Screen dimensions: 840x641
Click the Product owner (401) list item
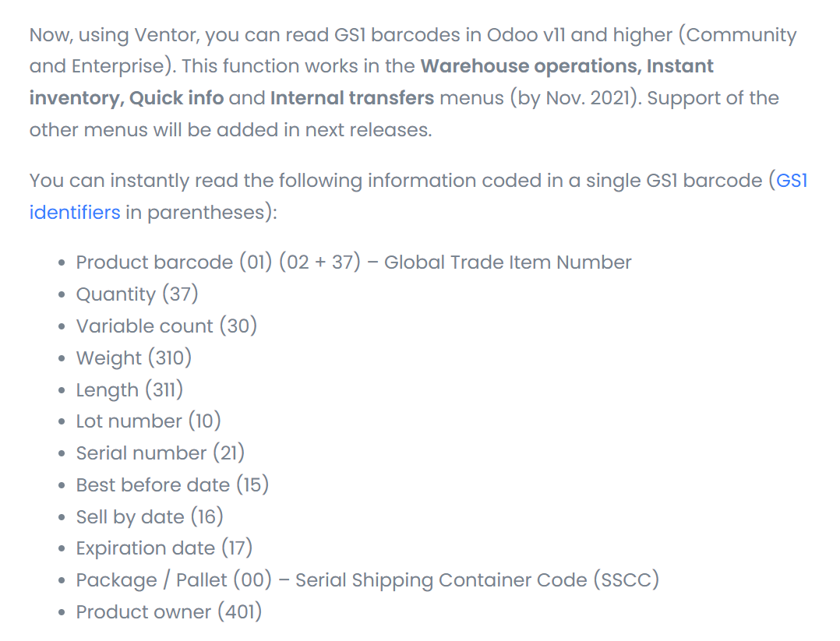[x=168, y=612]
